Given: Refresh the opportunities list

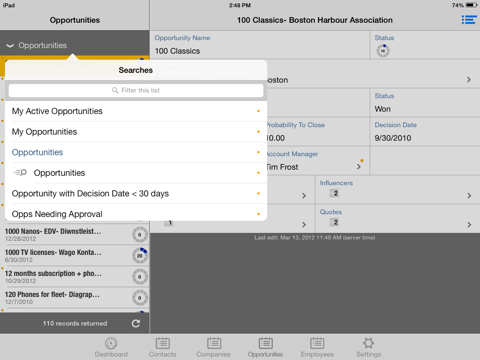Looking at the screenshot, I should pos(136,323).
